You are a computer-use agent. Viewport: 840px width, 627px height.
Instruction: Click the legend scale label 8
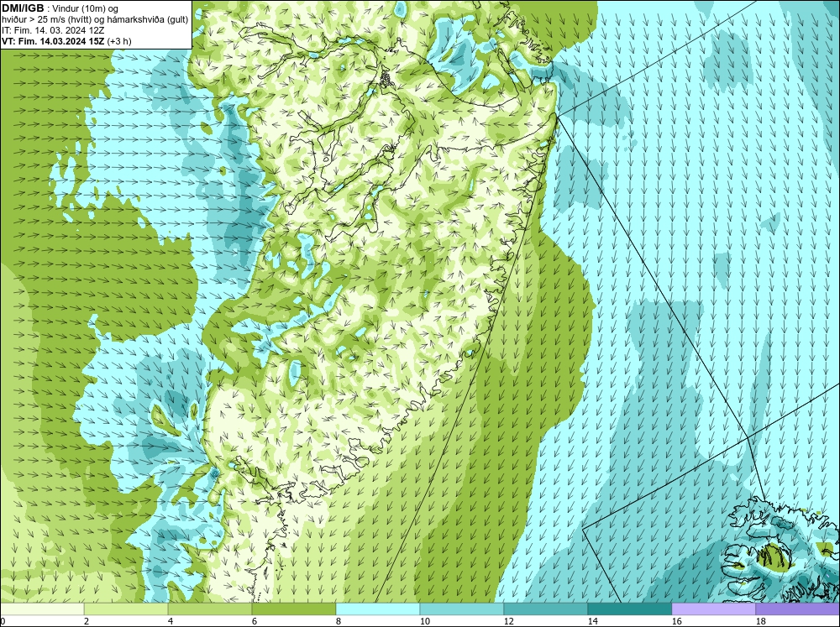(339, 621)
